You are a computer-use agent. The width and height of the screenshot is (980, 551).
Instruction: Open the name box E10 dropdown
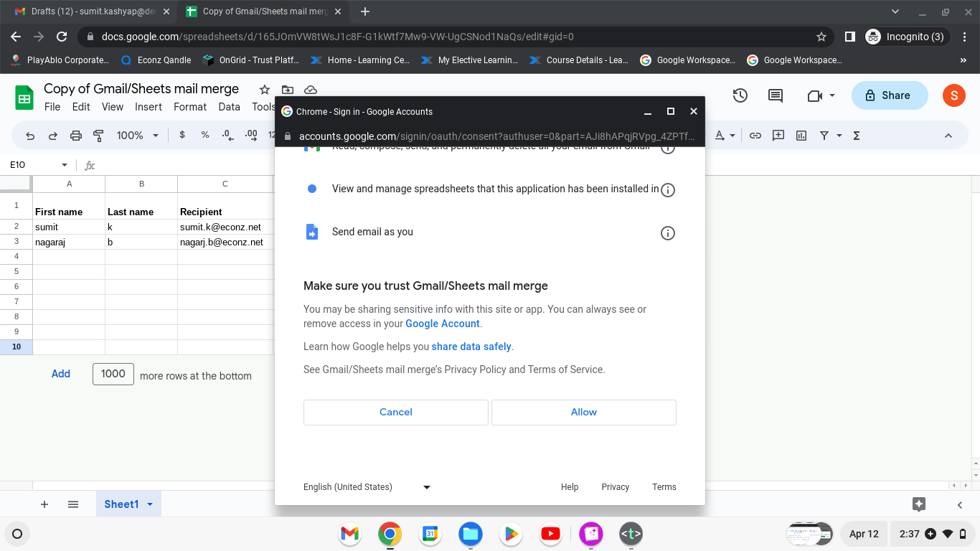point(64,165)
